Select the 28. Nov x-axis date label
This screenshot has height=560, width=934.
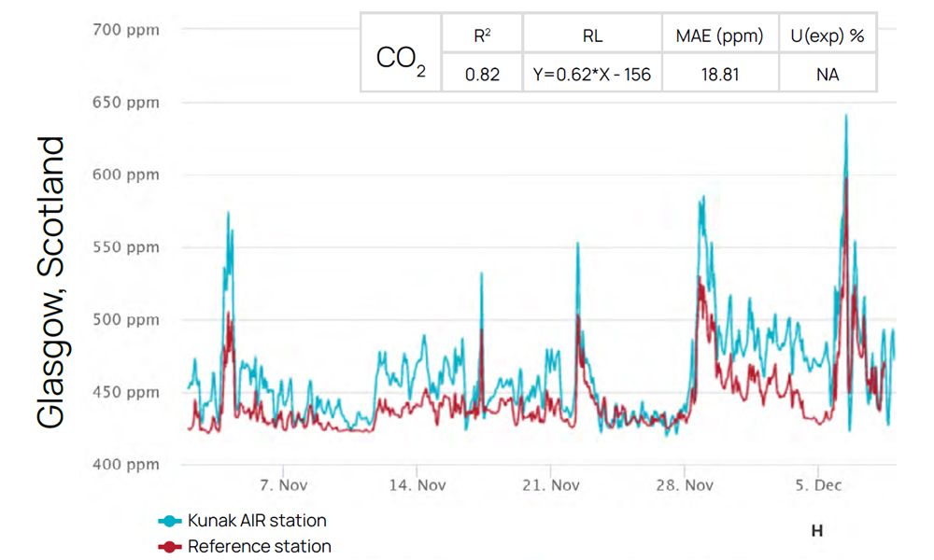[685, 485]
